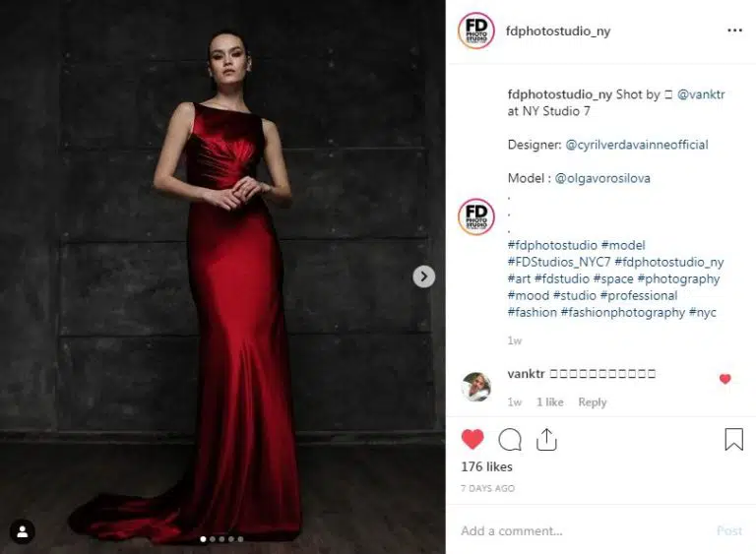Show tagged people icon on photo

pyautogui.click(x=23, y=531)
